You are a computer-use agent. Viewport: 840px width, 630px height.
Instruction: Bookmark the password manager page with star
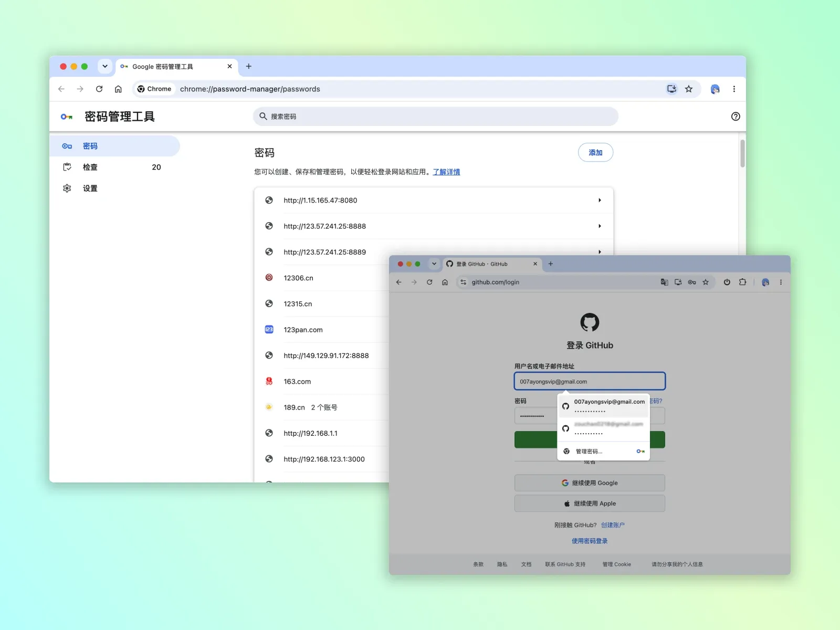(x=689, y=89)
